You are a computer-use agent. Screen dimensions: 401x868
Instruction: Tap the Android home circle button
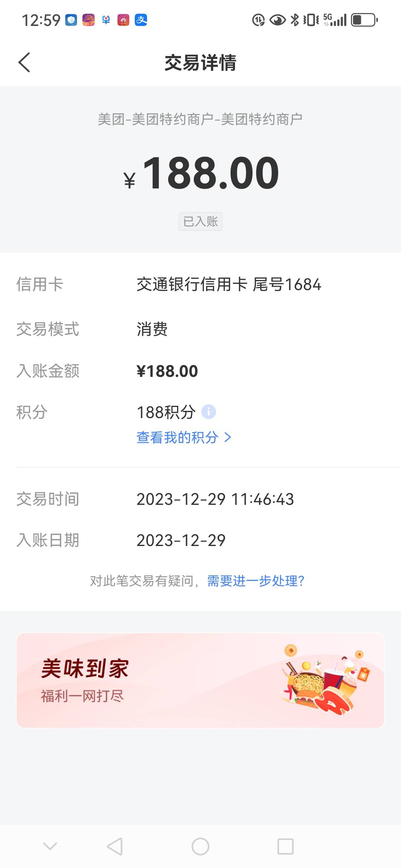click(200, 846)
